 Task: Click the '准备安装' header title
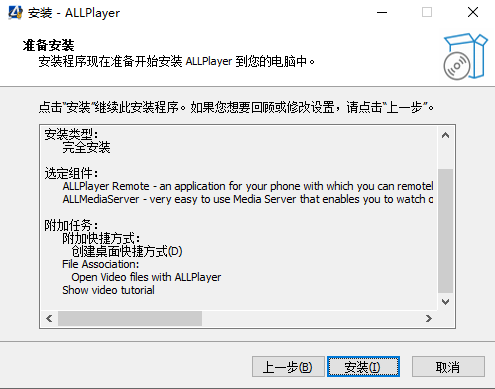click(x=49, y=45)
